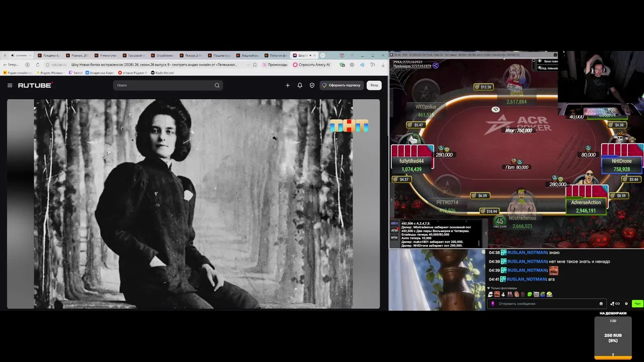Screen dimensions: 644x362
Task: Click the N0stradamus player name
Action: click(522, 218)
